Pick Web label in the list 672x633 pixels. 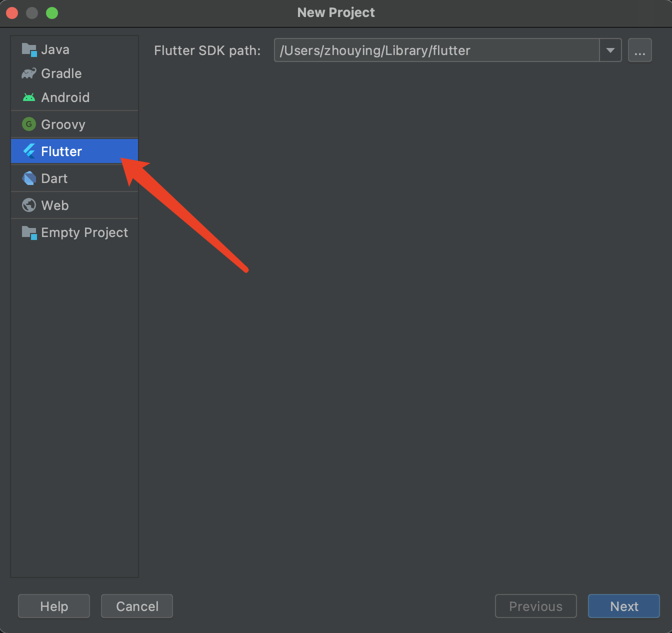55,205
